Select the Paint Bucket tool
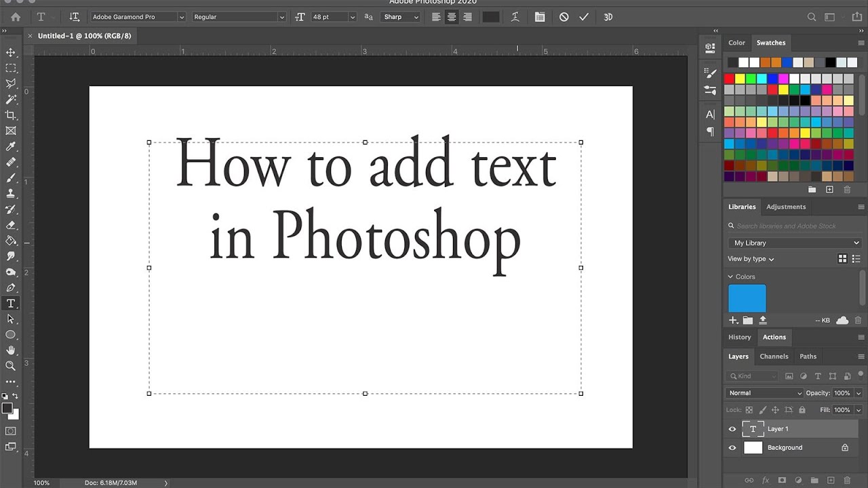This screenshot has height=488, width=868. coord(11,241)
